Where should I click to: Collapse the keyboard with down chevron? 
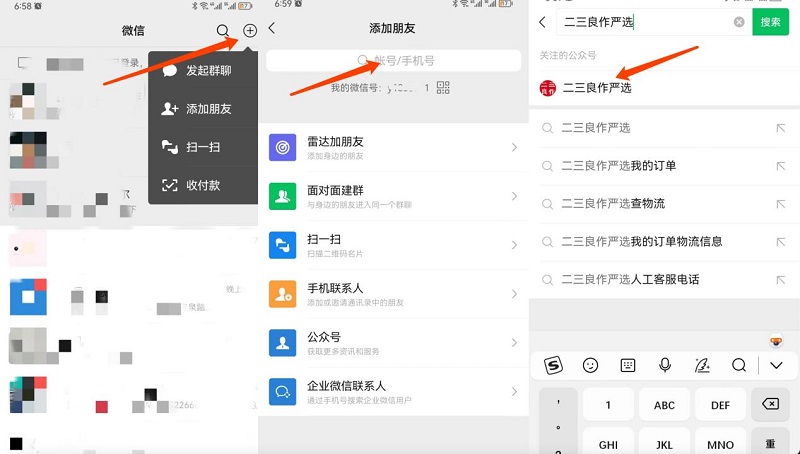[x=777, y=365]
